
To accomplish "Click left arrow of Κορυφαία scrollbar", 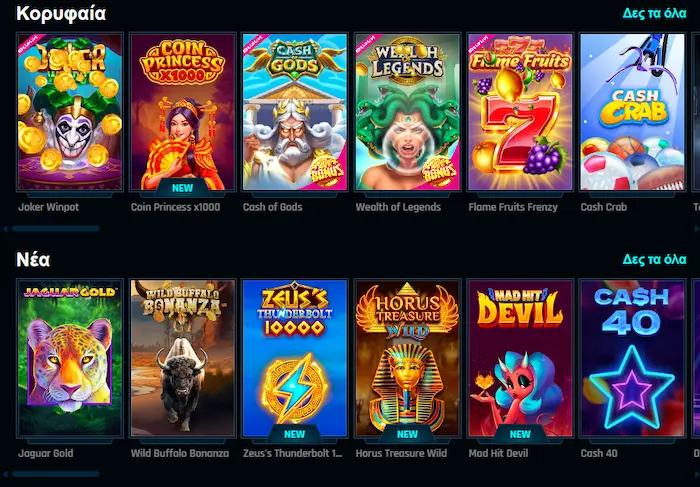I will [5, 229].
